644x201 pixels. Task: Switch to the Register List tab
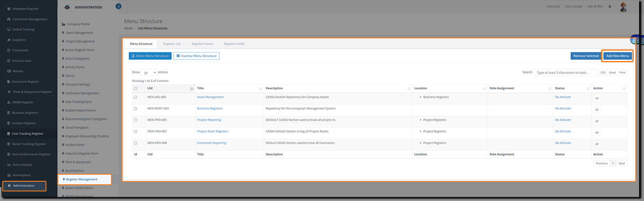(x=172, y=44)
